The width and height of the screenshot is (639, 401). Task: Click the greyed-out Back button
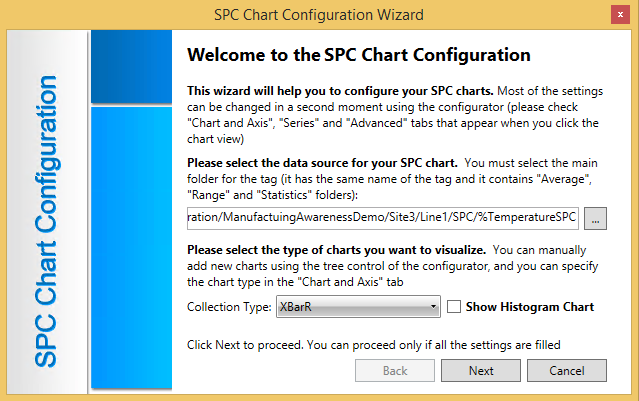point(395,370)
